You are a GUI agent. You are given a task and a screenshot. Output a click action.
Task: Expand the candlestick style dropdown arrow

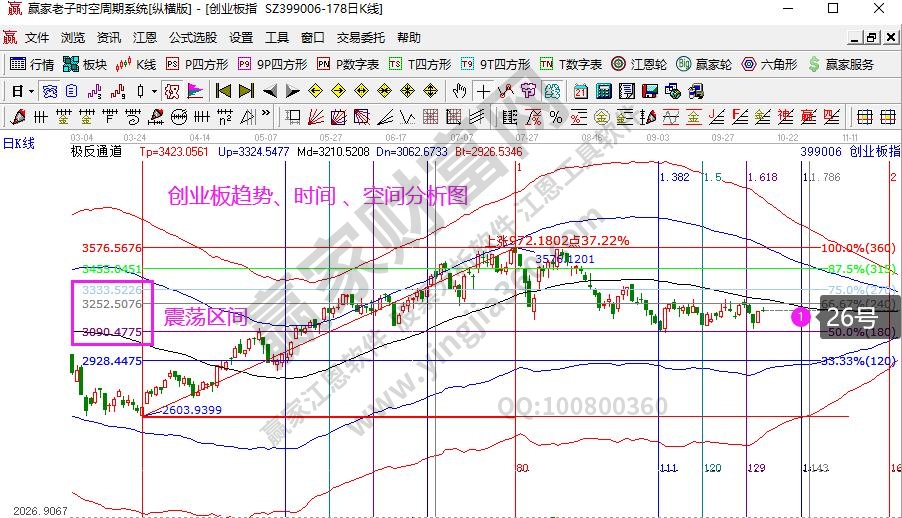click(x=154, y=91)
